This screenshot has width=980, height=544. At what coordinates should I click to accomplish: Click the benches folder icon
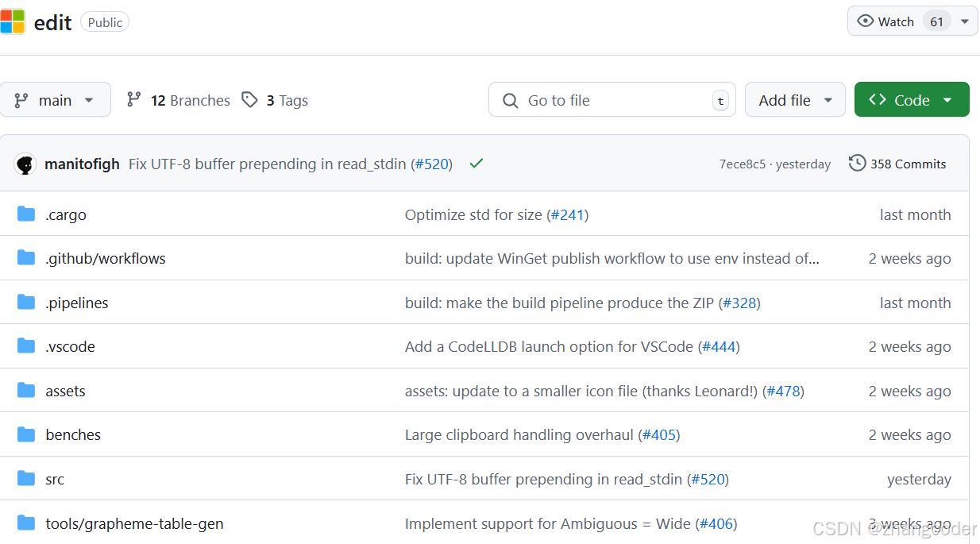tap(26, 434)
